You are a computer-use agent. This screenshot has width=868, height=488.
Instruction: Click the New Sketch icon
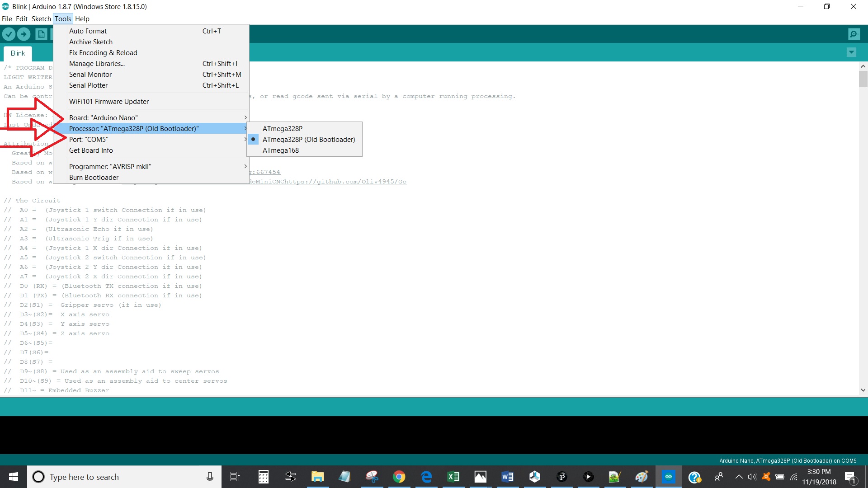point(41,34)
